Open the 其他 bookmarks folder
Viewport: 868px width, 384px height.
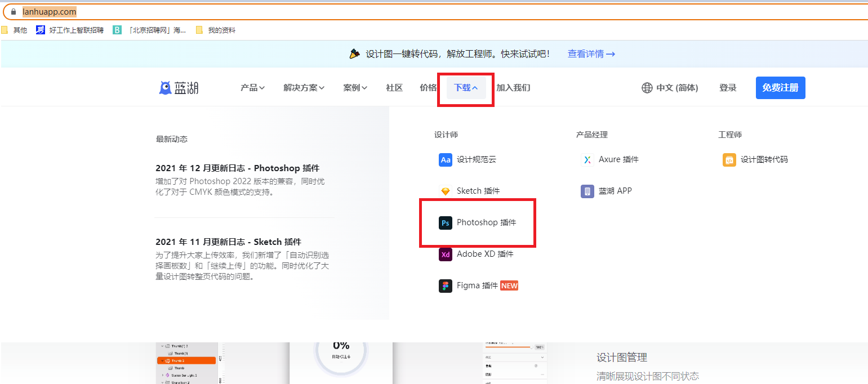point(14,30)
